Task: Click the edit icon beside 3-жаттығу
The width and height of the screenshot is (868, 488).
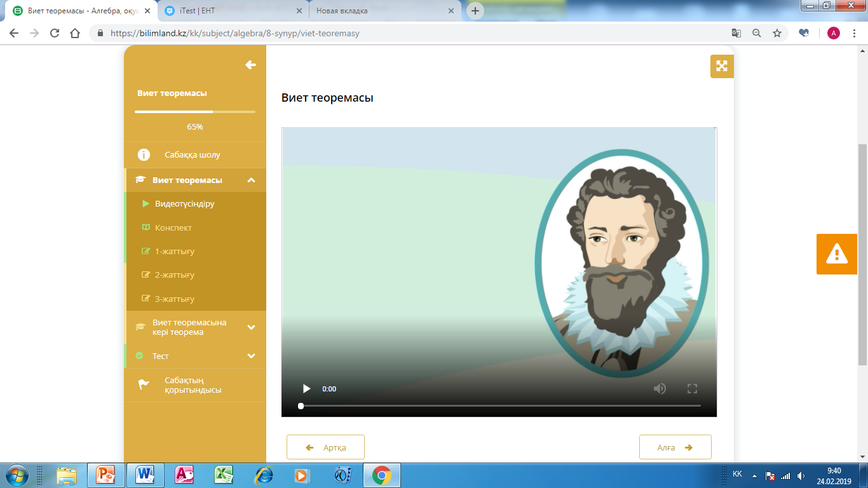Action: click(x=146, y=299)
